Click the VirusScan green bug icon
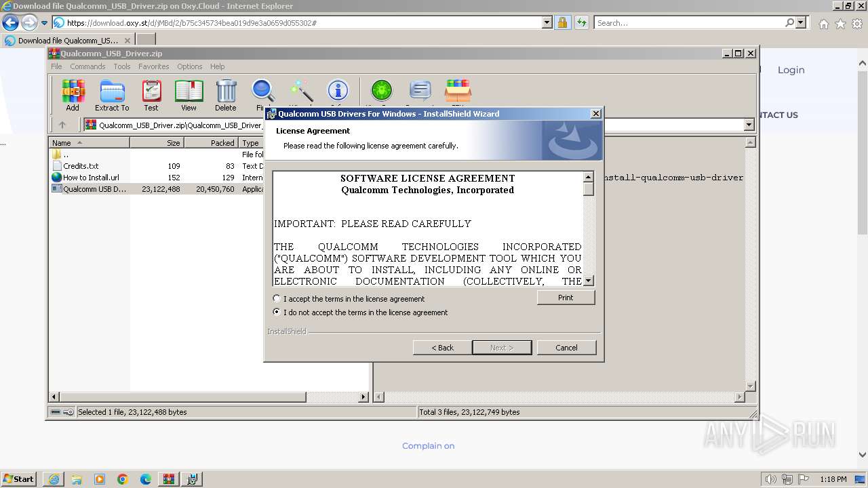868x488 pixels. [x=382, y=91]
